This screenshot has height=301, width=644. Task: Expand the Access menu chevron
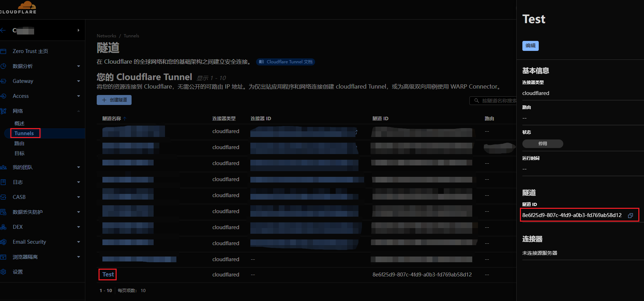tap(79, 96)
